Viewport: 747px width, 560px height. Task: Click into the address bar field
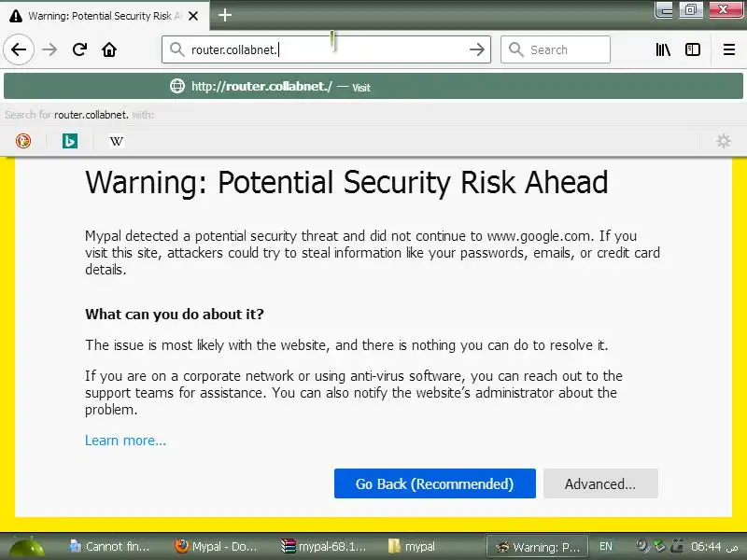(326, 49)
